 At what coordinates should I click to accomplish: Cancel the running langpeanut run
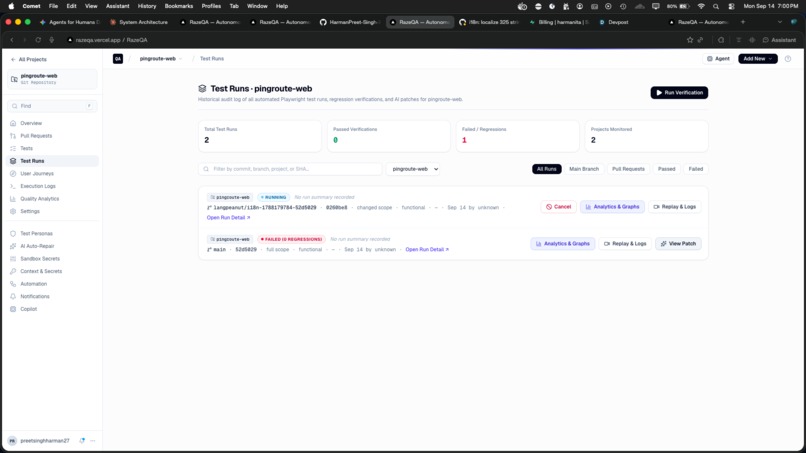[558, 207]
